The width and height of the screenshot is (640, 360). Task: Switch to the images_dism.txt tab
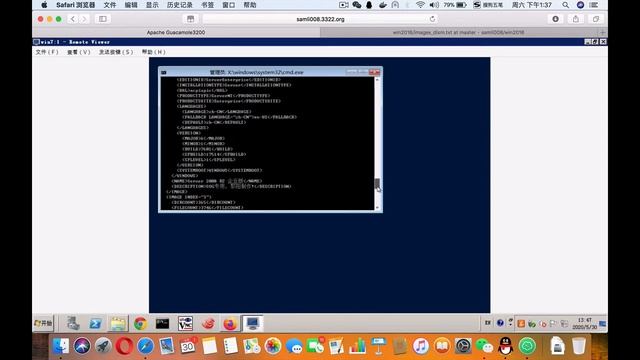458,32
